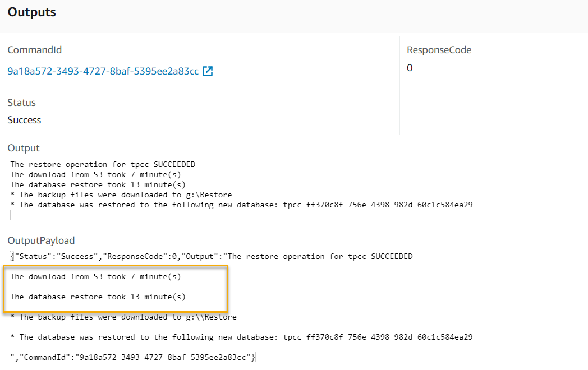Select the CommandId heading label
The height and width of the screenshot is (370, 588).
(34, 50)
